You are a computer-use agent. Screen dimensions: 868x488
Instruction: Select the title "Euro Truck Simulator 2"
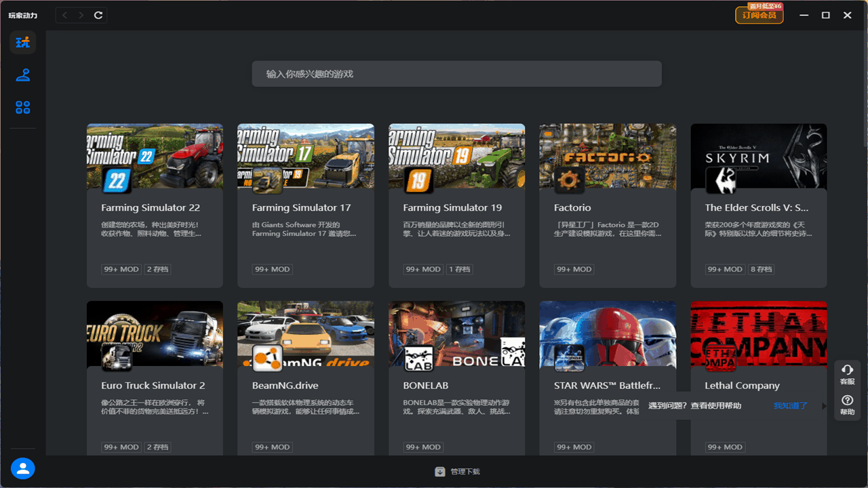tap(153, 386)
